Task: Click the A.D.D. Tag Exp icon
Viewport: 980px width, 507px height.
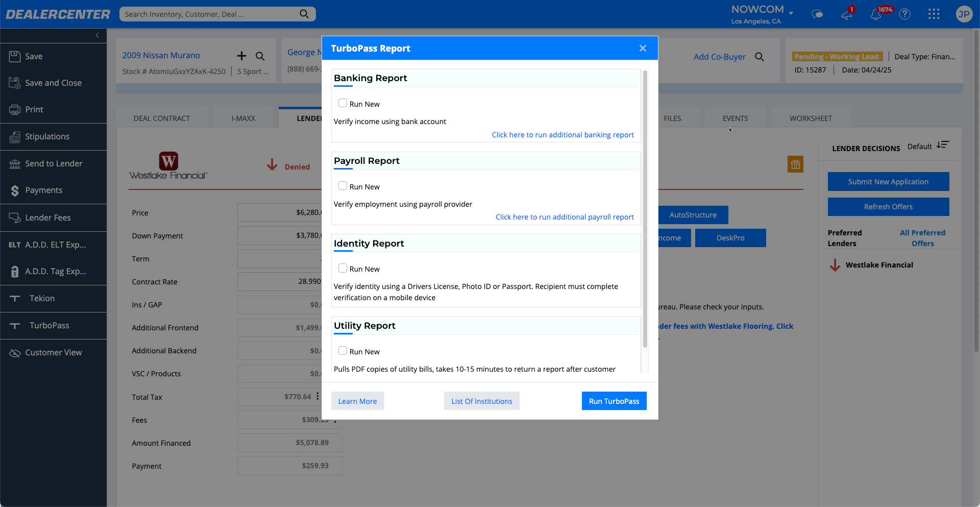Action: click(x=15, y=271)
